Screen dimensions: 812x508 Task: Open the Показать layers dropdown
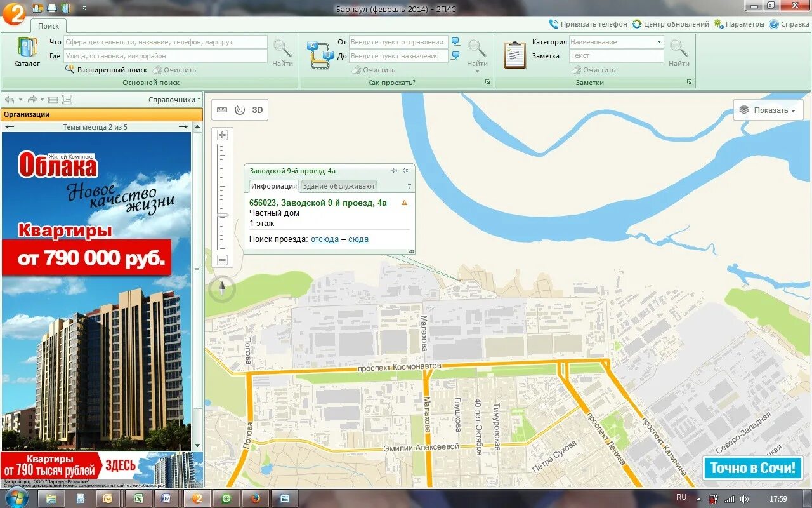pyautogui.click(x=768, y=110)
